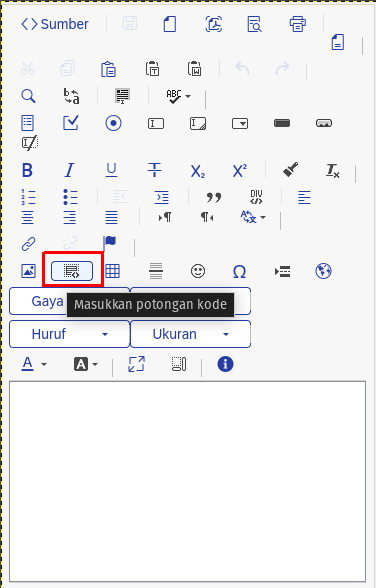
Task: Insert a numbered list
Action: (x=28, y=197)
